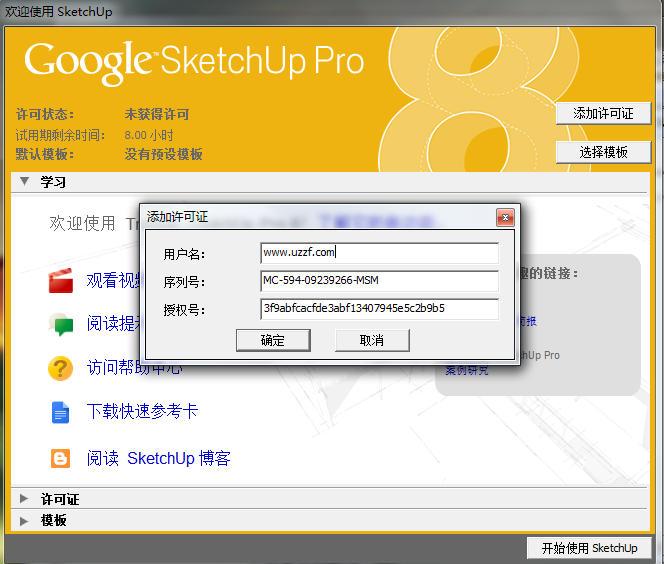Click the orange Blogger icon
664x564 pixels.
click(61, 459)
